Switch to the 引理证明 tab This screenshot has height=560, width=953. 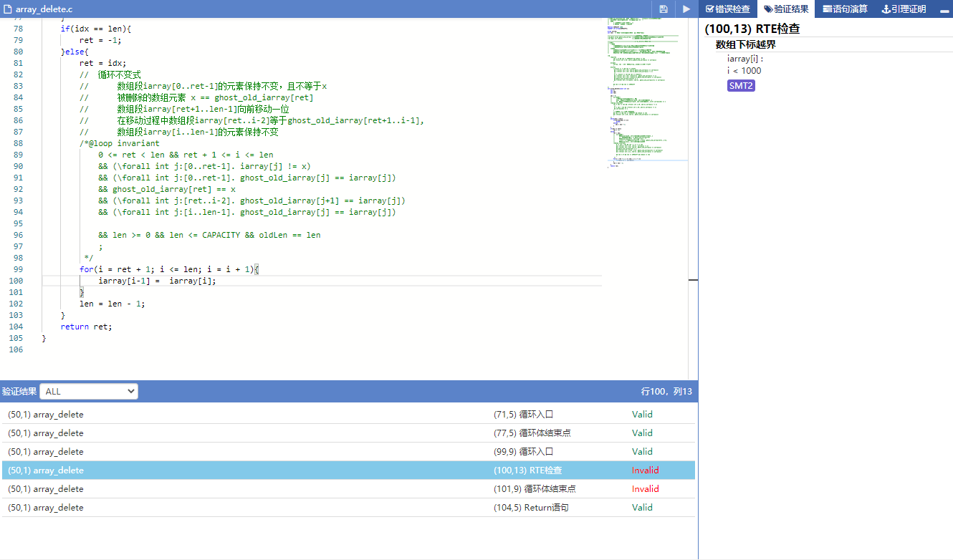(x=904, y=9)
